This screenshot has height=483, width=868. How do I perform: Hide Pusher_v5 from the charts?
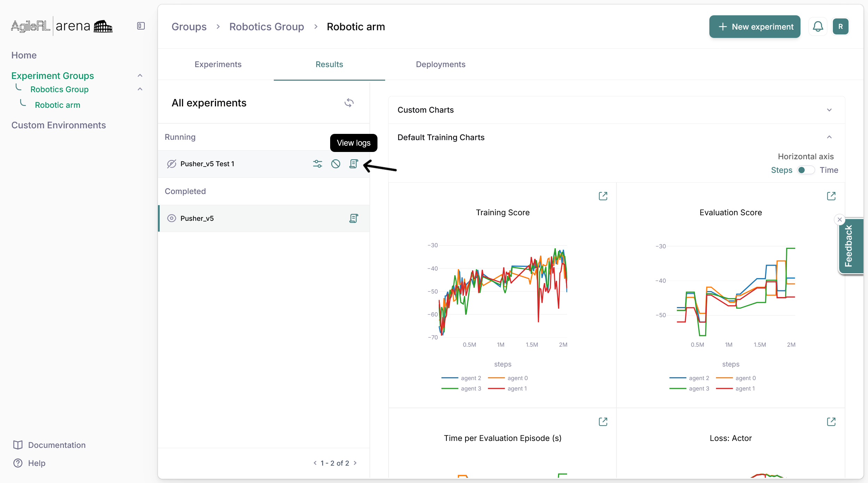tap(172, 218)
